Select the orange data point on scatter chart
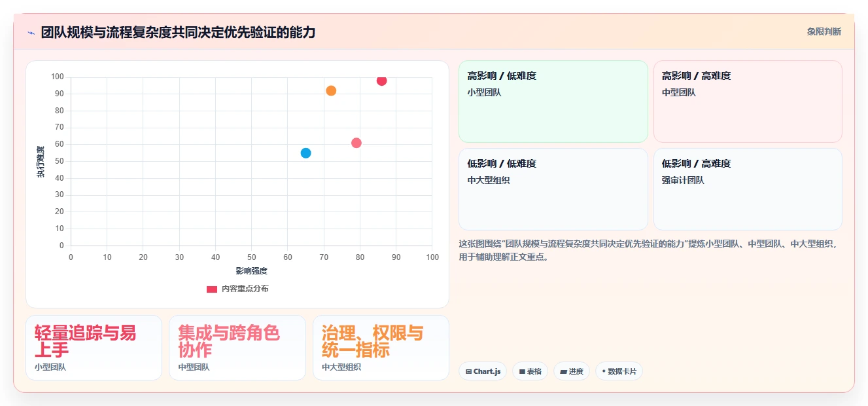The width and height of the screenshot is (868, 406). pyautogui.click(x=331, y=91)
